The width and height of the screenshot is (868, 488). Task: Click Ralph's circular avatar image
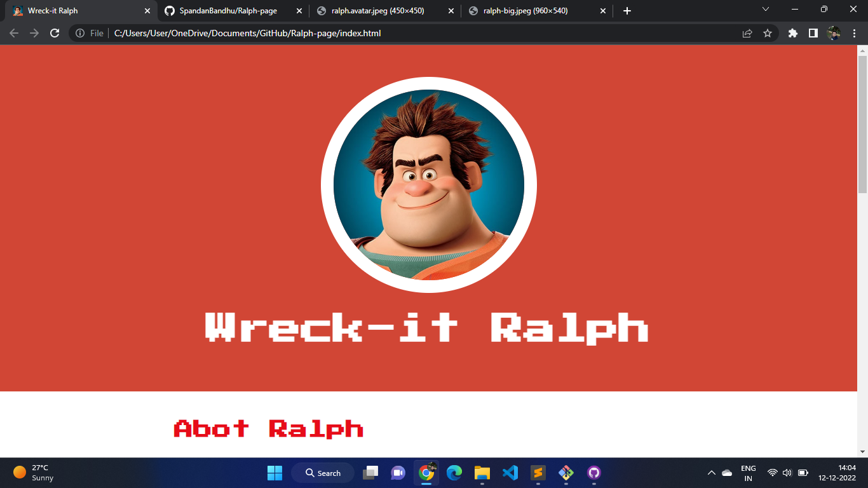tap(429, 184)
